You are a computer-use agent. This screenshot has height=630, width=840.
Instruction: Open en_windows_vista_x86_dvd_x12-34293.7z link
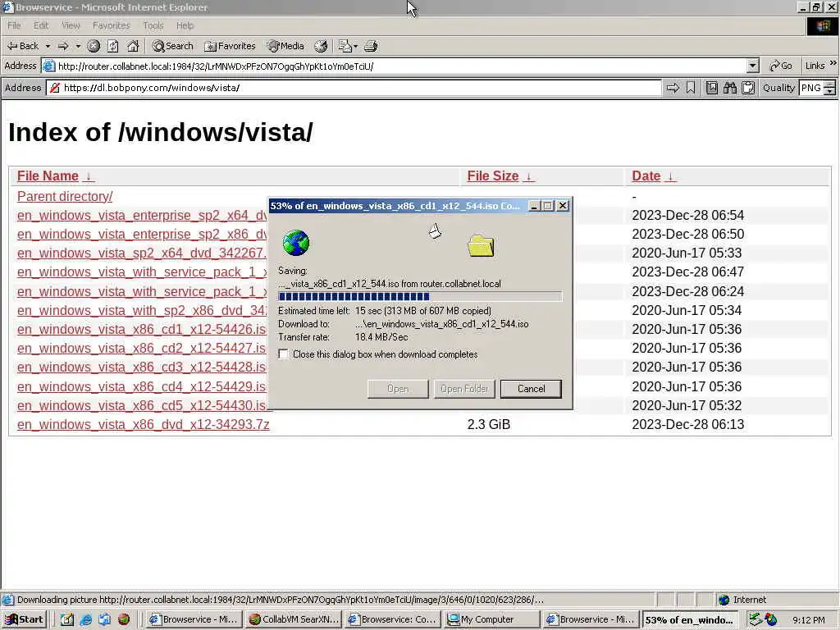coord(143,425)
